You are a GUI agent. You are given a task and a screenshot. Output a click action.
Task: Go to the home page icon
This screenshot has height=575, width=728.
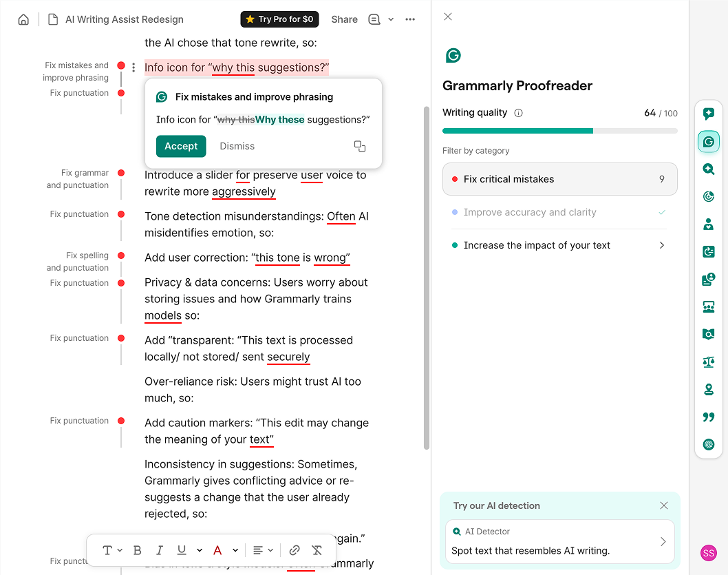point(23,19)
